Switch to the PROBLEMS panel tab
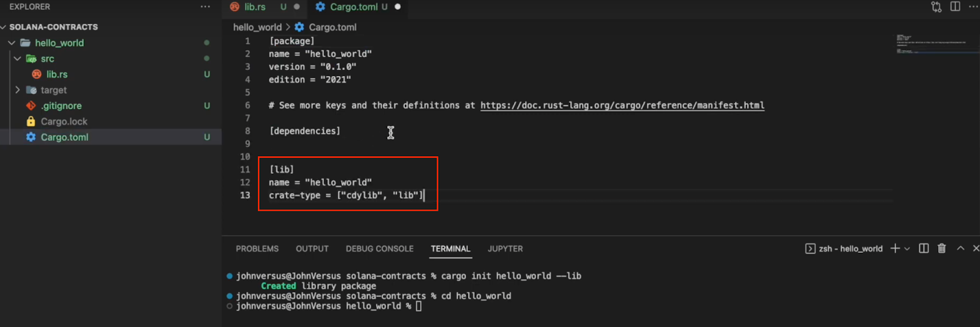980x327 pixels. pyautogui.click(x=257, y=249)
